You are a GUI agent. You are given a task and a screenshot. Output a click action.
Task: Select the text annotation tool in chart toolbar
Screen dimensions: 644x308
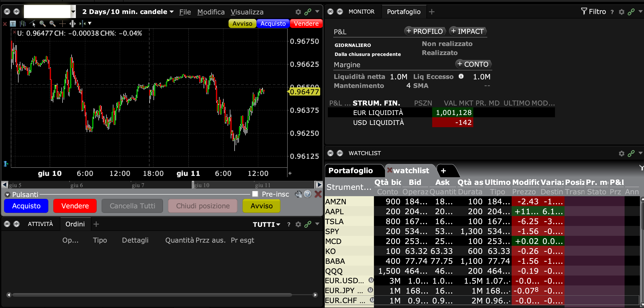13,24
